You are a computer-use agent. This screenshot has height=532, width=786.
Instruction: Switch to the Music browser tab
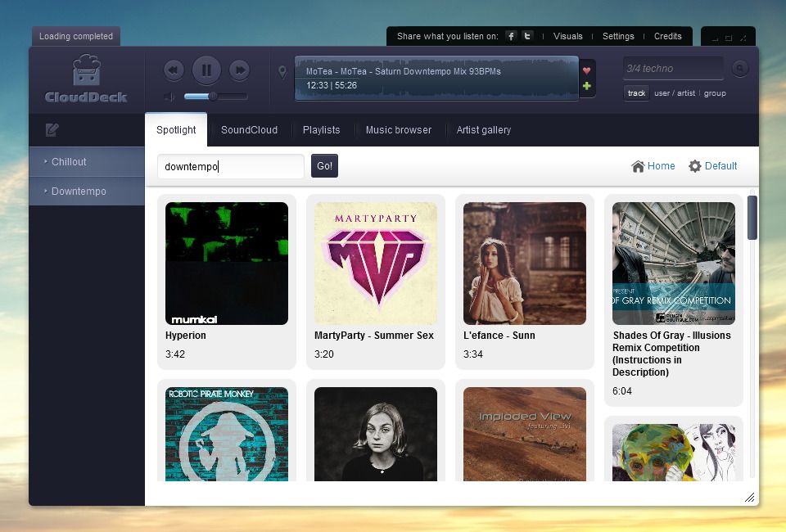(398, 130)
